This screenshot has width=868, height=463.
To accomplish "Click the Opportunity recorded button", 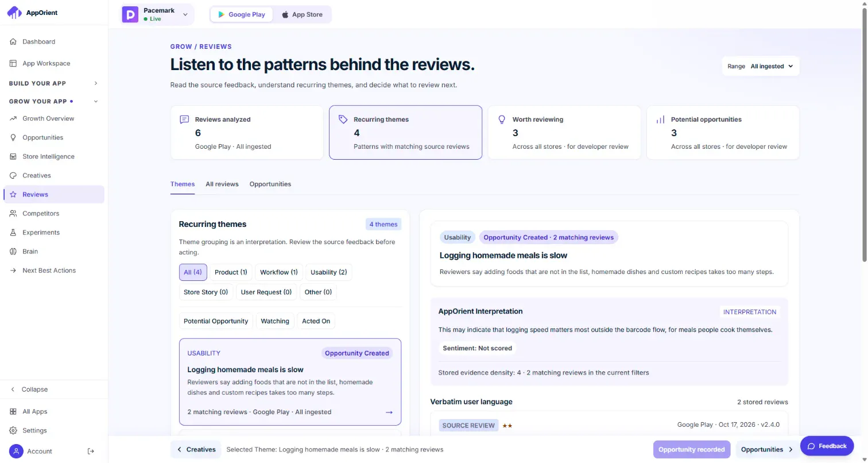I will pyautogui.click(x=692, y=449).
